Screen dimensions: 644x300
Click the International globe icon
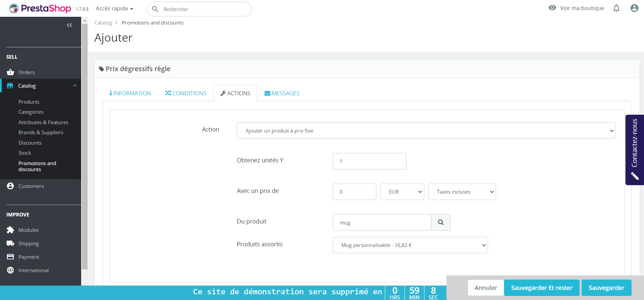coord(10,270)
